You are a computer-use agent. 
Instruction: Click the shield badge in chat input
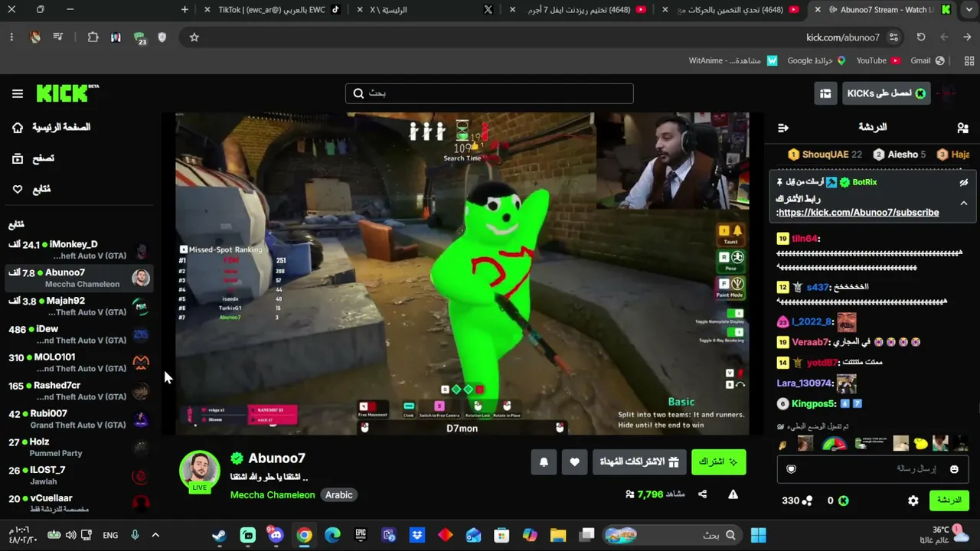(x=792, y=469)
